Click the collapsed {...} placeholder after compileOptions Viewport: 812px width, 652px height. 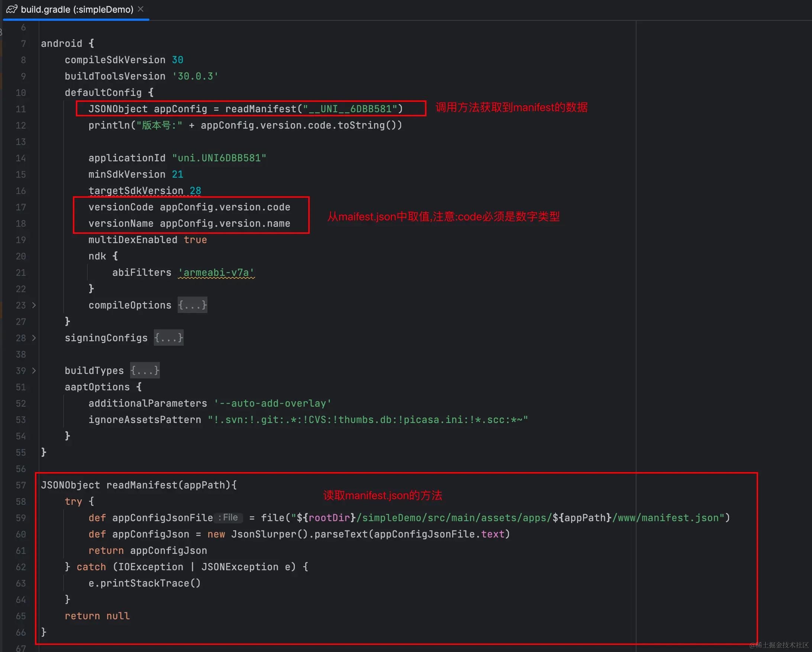point(193,305)
